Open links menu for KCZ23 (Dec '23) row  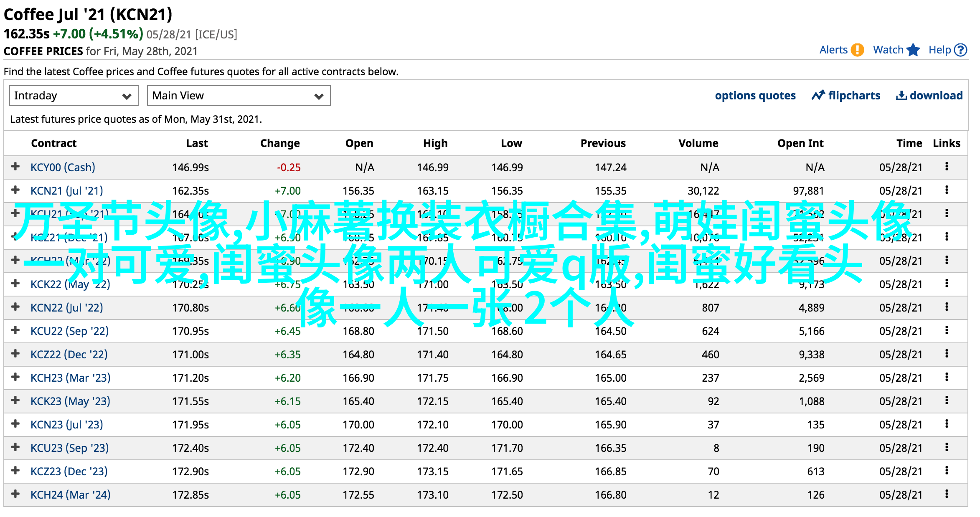[947, 471]
